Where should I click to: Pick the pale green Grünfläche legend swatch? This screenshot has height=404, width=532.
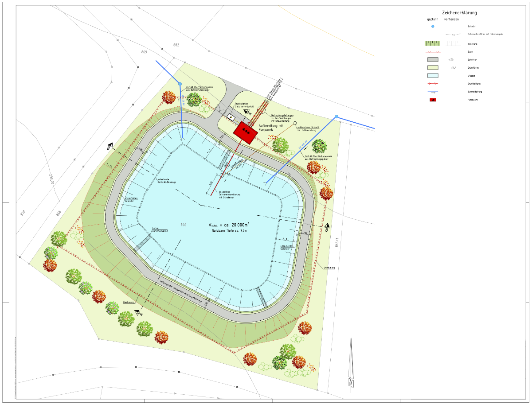click(433, 68)
